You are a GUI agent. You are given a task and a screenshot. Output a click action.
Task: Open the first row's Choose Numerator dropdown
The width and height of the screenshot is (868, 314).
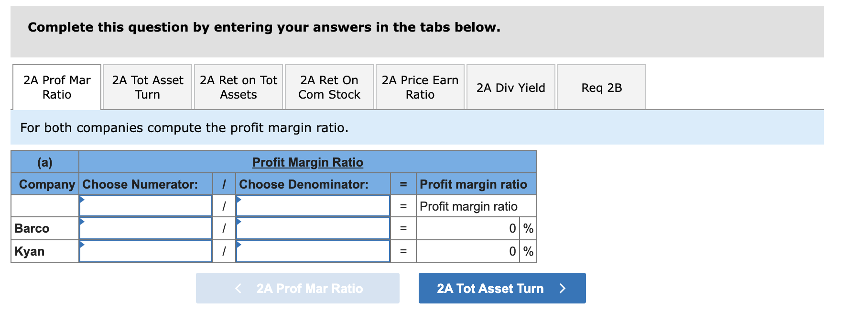click(x=145, y=206)
